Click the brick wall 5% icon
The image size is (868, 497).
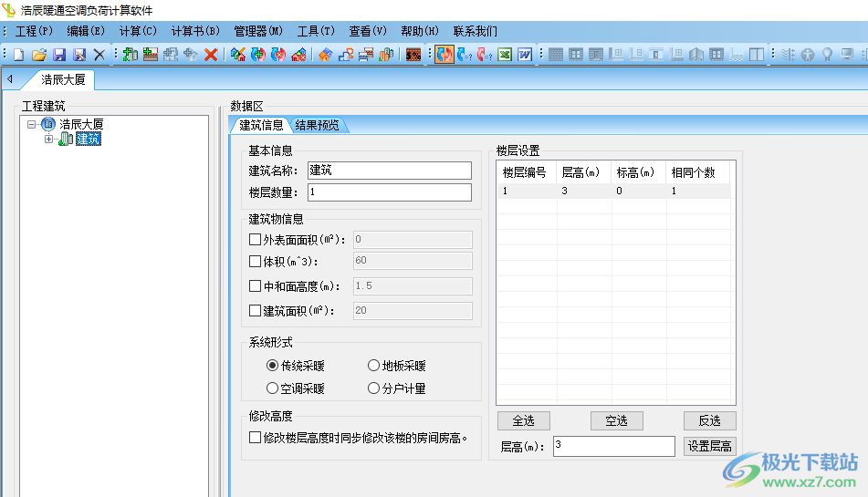pos(413,54)
